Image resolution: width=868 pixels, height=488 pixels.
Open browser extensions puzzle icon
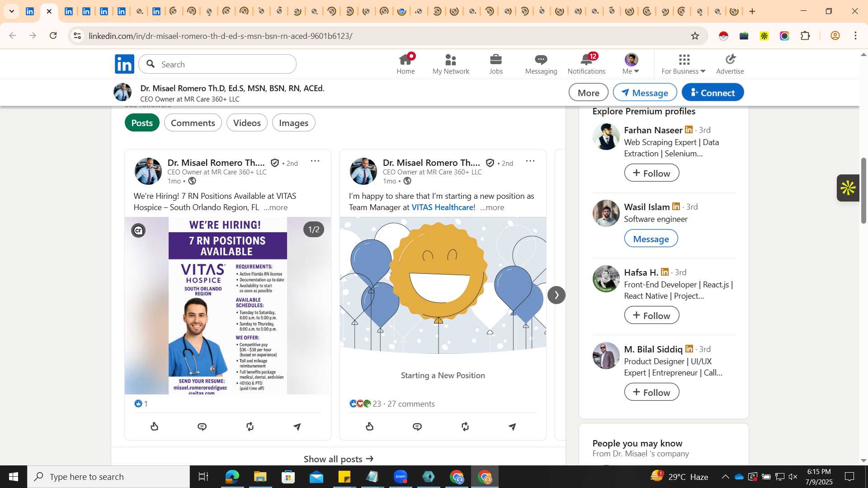point(805,36)
